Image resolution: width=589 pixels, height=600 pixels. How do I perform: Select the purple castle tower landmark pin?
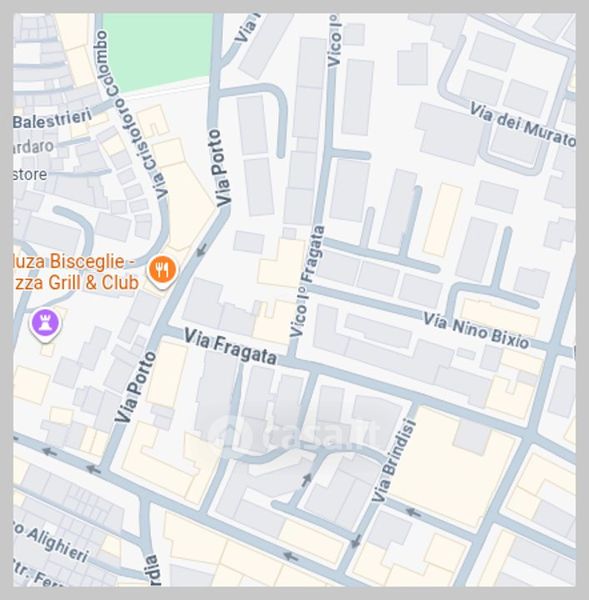[x=45, y=325]
